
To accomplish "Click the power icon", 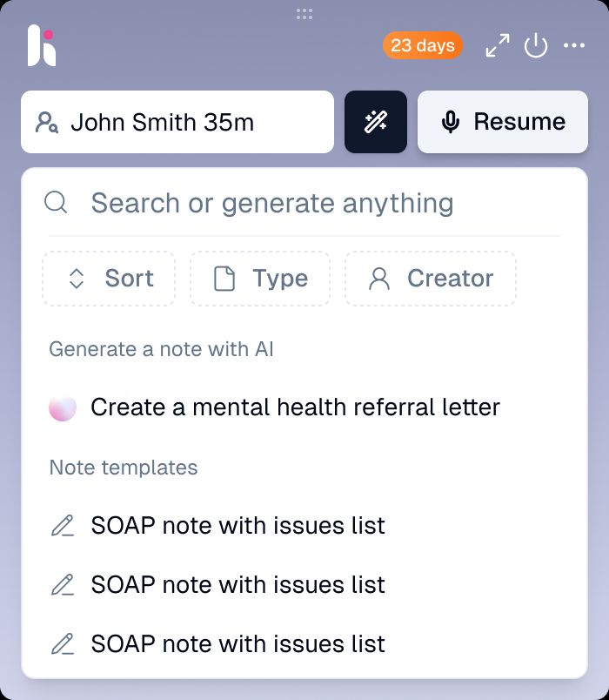I will pos(535,45).
